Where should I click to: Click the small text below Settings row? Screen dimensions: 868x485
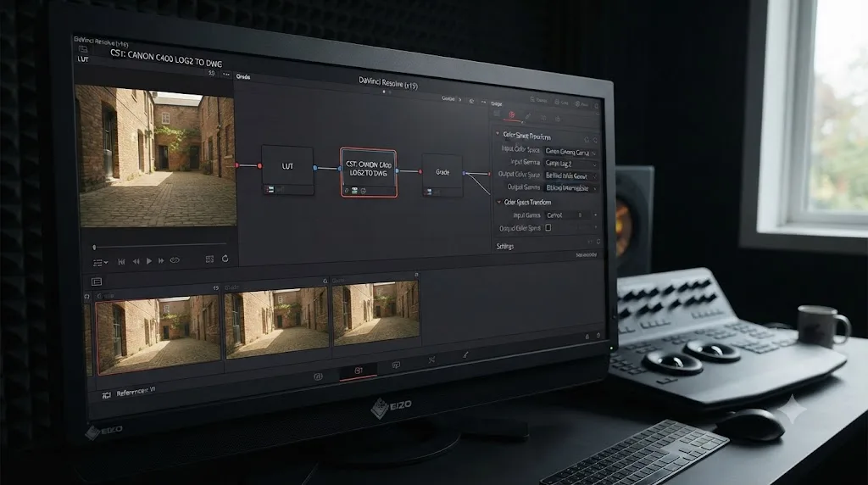coord(587,254)
